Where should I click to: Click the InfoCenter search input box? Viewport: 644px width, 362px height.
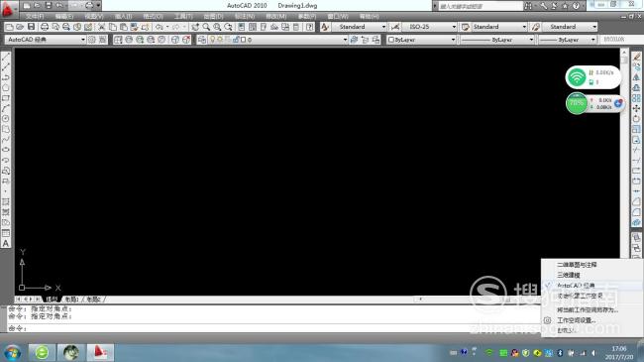(x=480, y=6)
